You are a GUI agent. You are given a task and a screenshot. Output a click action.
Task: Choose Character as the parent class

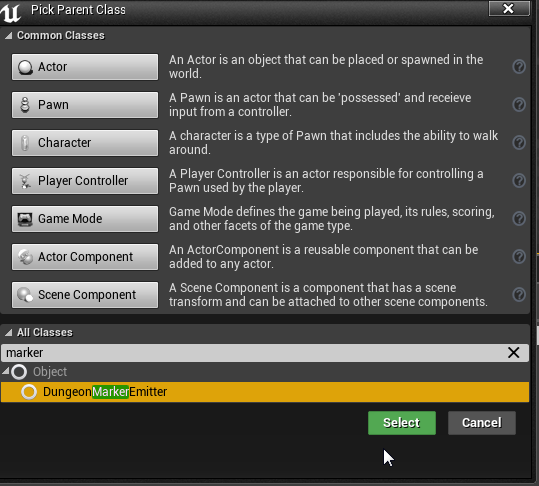tap(85, 143)
